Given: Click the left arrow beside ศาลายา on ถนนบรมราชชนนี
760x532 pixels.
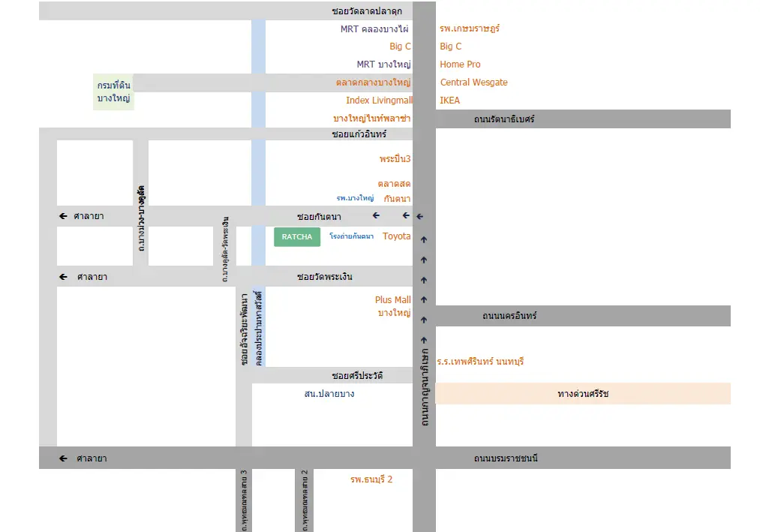Looking at the screenshot, I should (x=64, y=458).
